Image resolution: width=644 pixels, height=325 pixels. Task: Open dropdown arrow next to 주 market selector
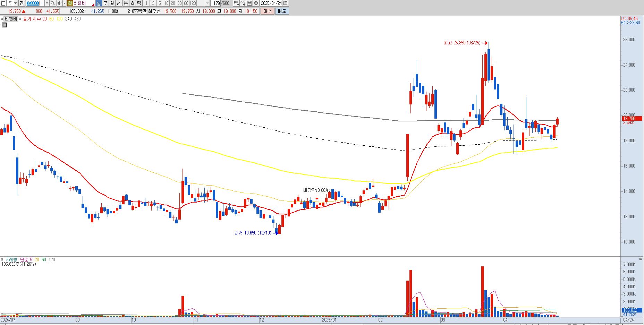[x=15, y=3]
